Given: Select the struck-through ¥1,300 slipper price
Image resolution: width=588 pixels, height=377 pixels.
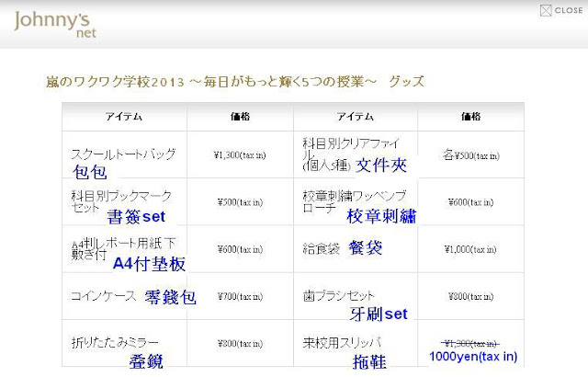Looking at the screenshot, I should click(x=470, y=343).
